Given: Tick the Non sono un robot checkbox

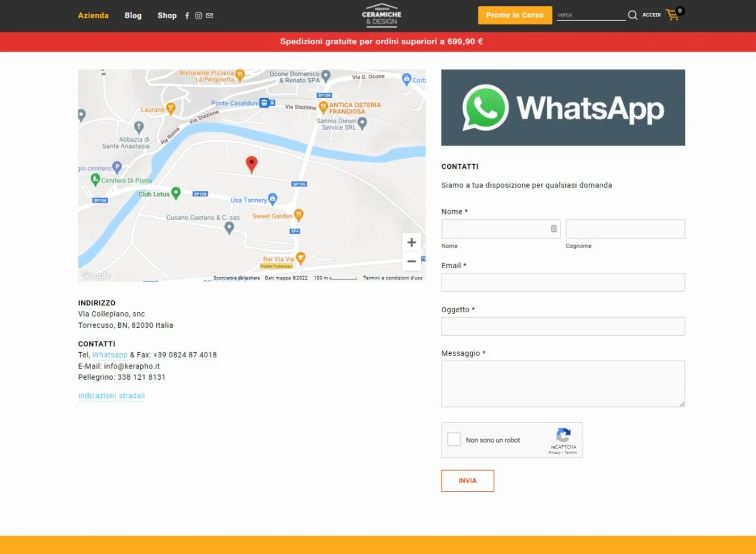Looking at the screenshot, I should click(454, 439).
